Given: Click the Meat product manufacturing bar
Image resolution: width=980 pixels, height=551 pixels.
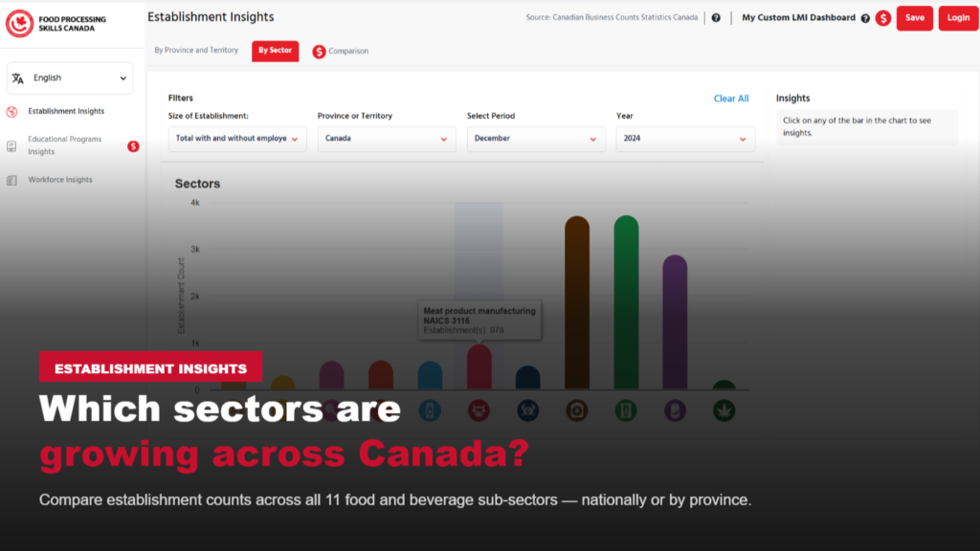Looking at the screenshot, I should coord(479,367).
